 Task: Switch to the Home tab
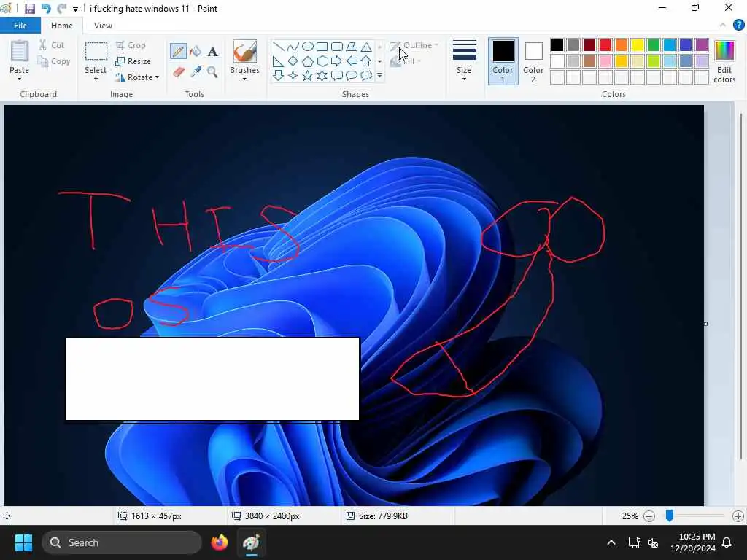tap(62, 26)
